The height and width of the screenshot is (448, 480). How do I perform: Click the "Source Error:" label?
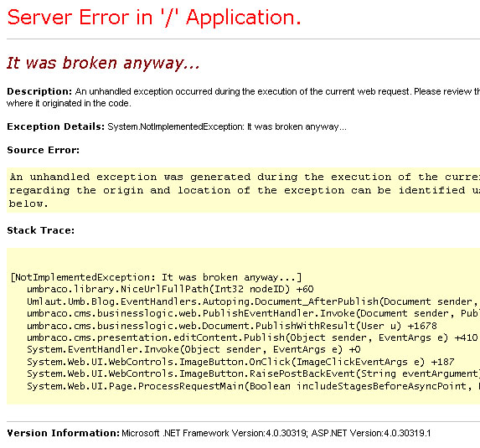click(x=44, y=150)
